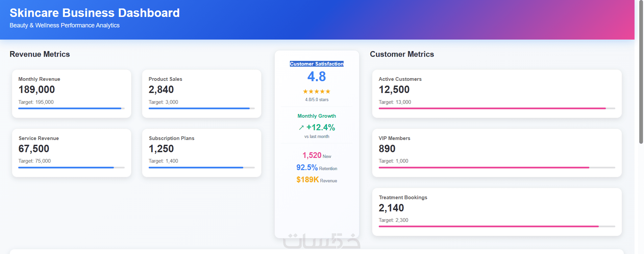Click the Customer Metrics section heading

coord(402,54)
